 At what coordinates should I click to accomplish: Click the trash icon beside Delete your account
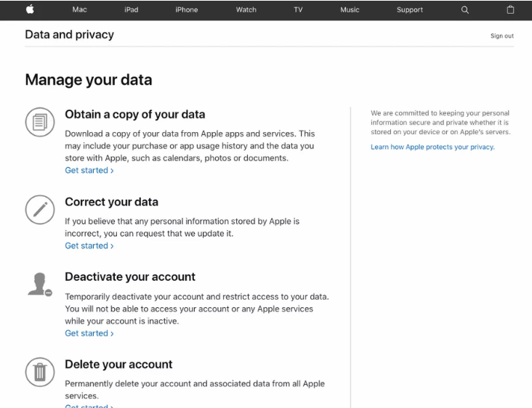[x=39, y=372]
